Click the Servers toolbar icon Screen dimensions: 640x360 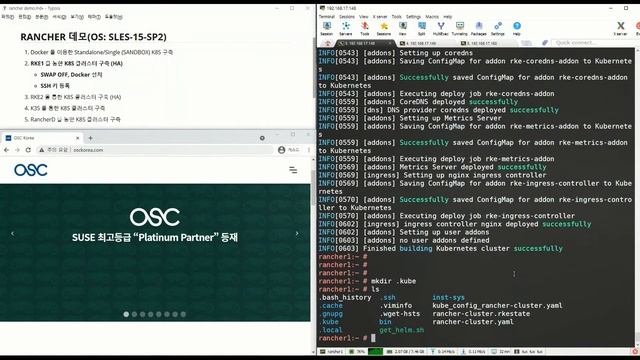[346, 29]
